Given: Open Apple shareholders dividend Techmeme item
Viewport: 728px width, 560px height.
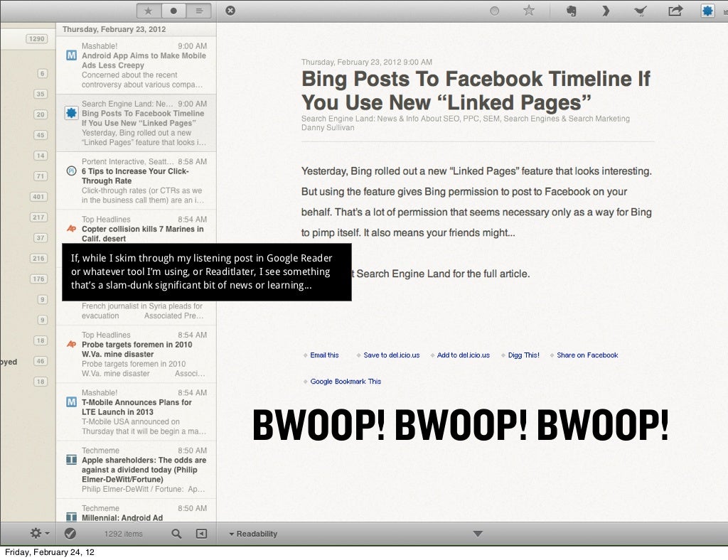Looking at the screenshot, I should click(x=136, y=470).
